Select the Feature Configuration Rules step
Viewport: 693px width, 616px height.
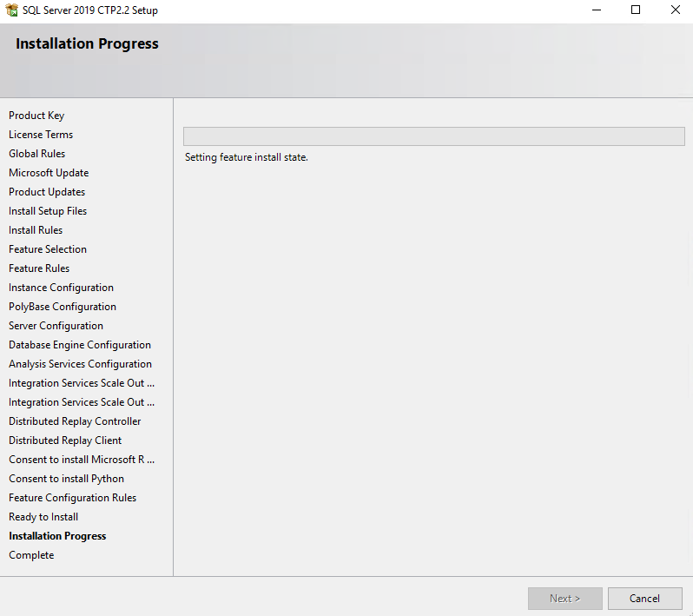[72, 498]
